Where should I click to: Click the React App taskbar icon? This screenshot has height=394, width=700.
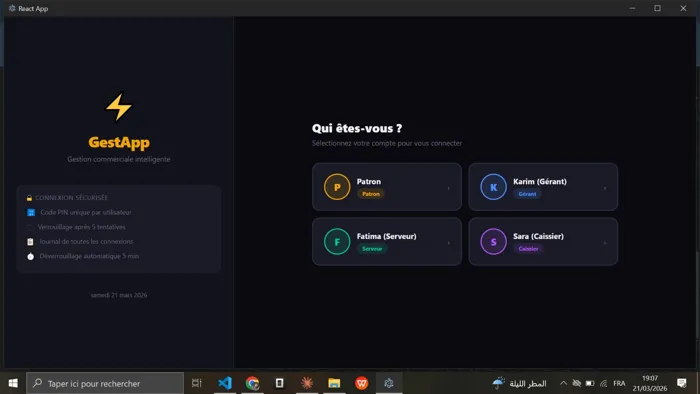(389, 383)
